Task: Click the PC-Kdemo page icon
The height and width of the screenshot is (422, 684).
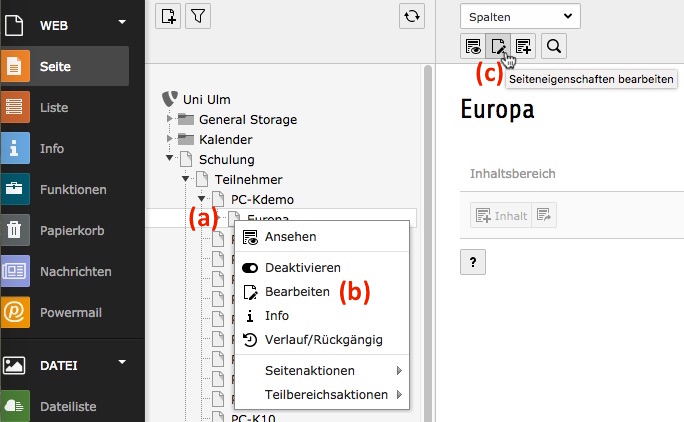Action: pyautogui.click(x=218, y=199)
